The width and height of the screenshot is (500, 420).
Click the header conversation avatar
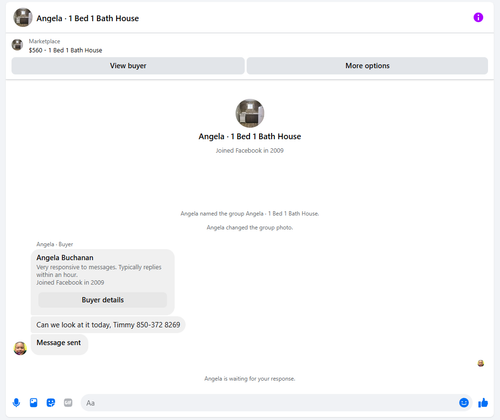tap(23, 18)
